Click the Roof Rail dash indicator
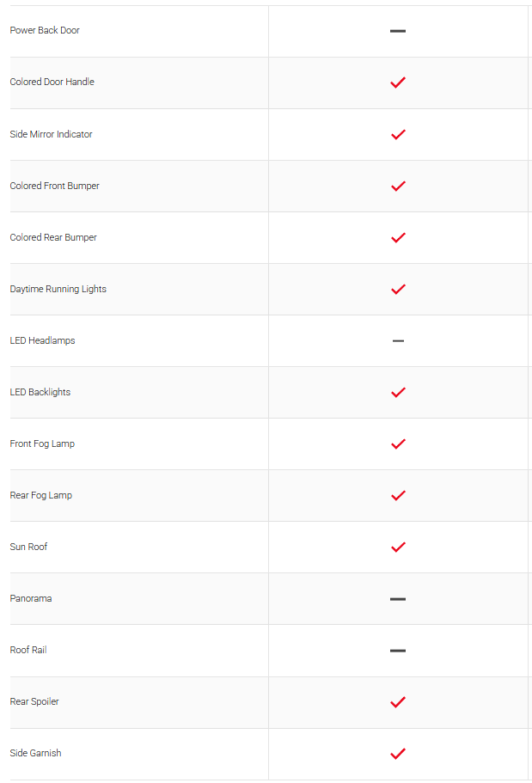 pyautogui.click(x=398, y=651)
